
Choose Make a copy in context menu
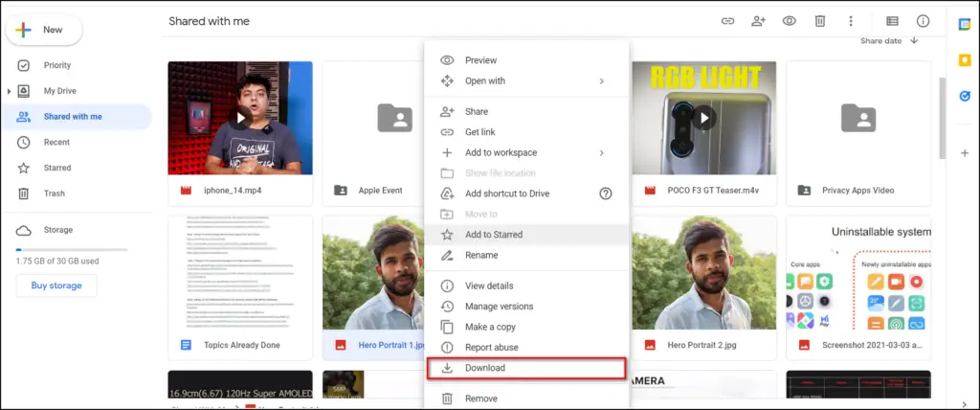(x=526, y=327)
